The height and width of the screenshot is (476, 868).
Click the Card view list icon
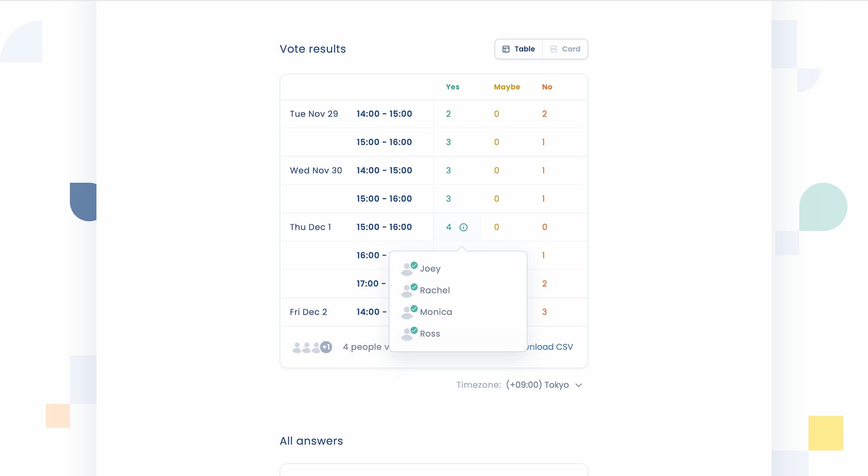pos(554,49)
